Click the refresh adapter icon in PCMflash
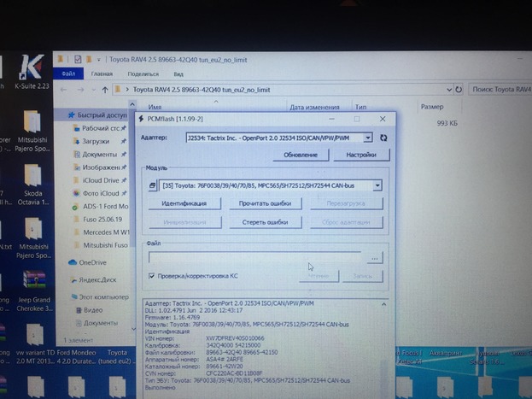Viewport: 532px width, 399px height. click(x=383, y=138)
